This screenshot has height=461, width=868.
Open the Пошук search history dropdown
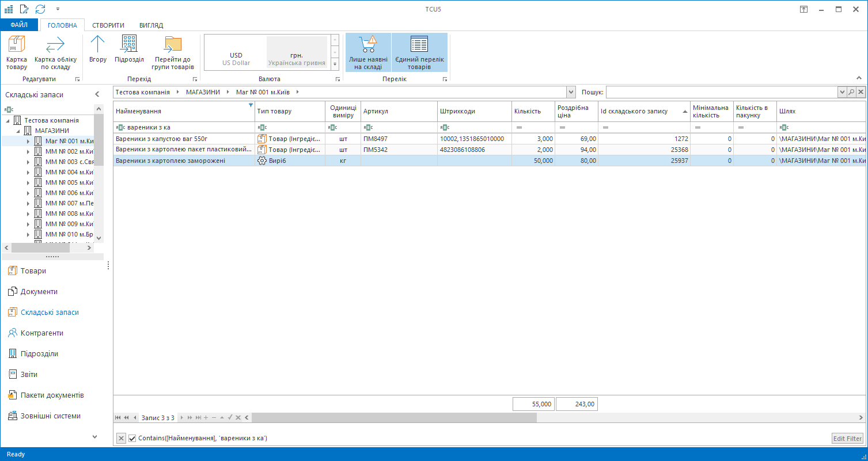click(842, 92)
